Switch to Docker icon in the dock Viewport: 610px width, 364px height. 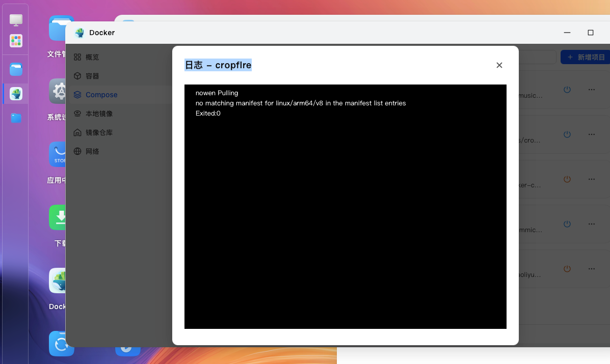click(x=16, y=94)
